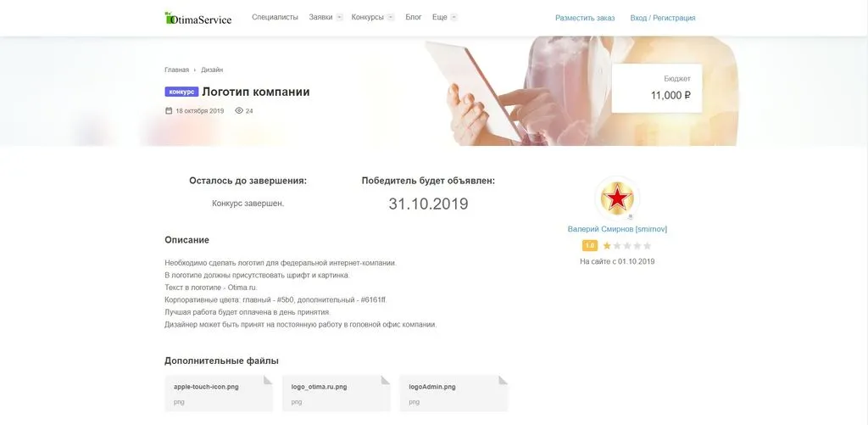Click the first gold rating star
This screenshot has height=425, width=868.
(607, 245)
